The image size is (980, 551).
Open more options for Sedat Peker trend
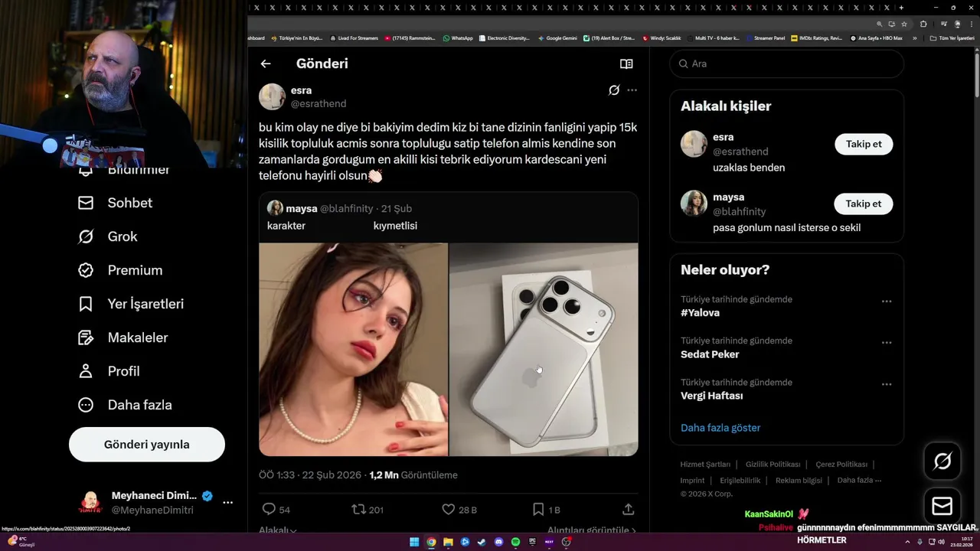[887, 343]
